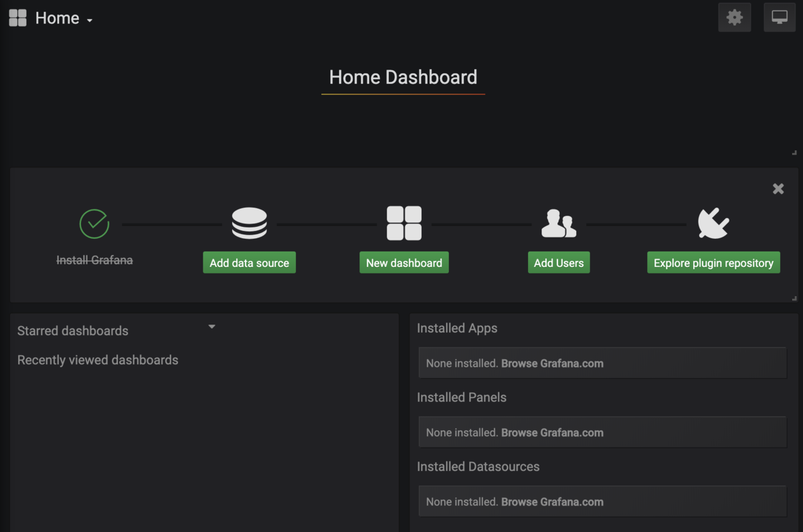The height and width of the screenshot is (532, 803).
Task: Click the New dashboard button
Action: click(404, 263)
